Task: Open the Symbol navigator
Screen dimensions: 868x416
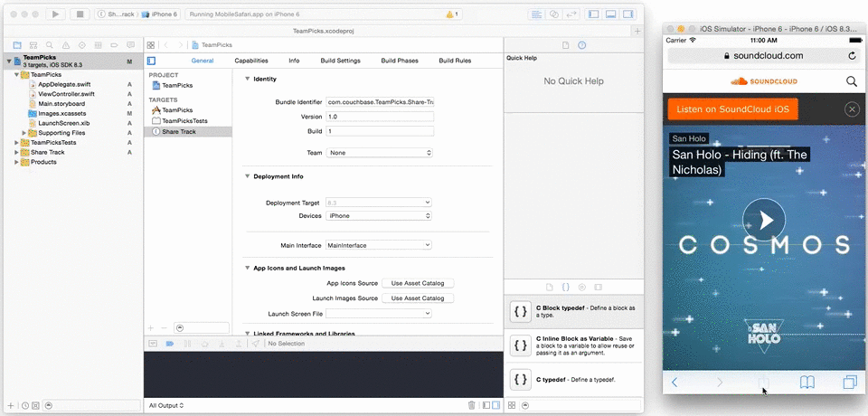Action: 33,45
